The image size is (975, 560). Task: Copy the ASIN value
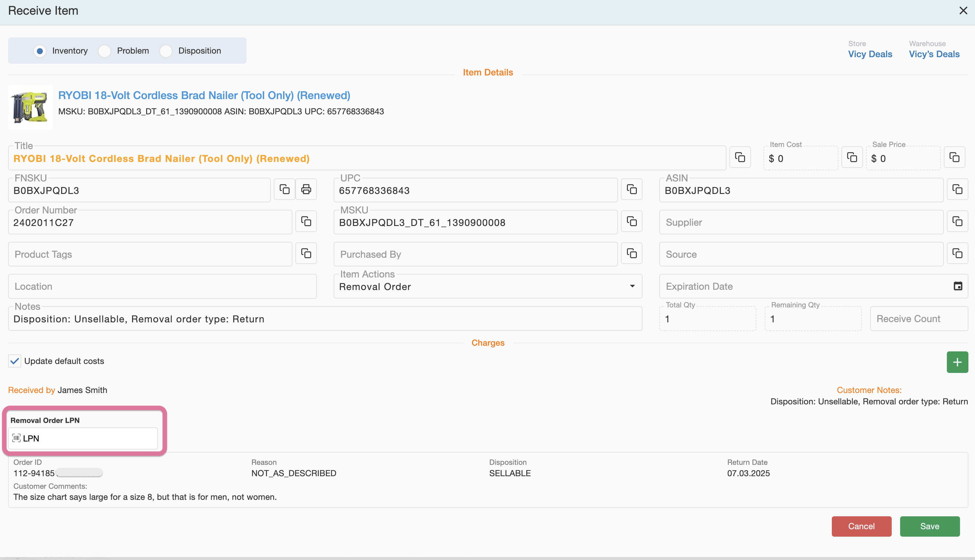point(957,189)
